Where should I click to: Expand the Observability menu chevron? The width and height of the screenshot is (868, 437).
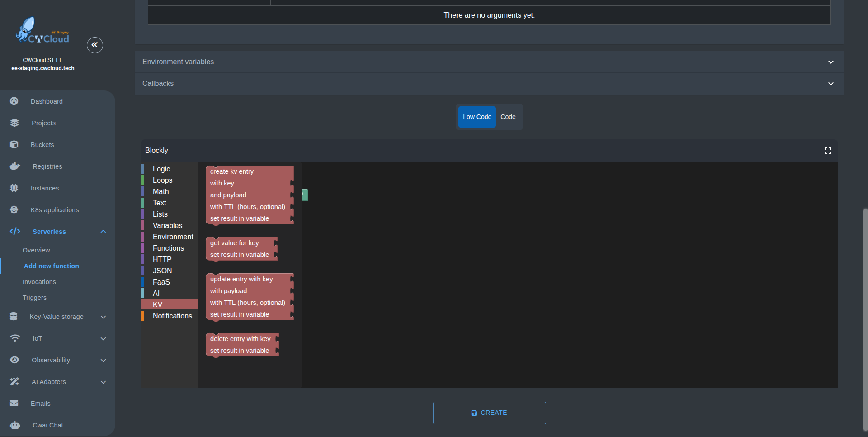(x=103, y=360)
